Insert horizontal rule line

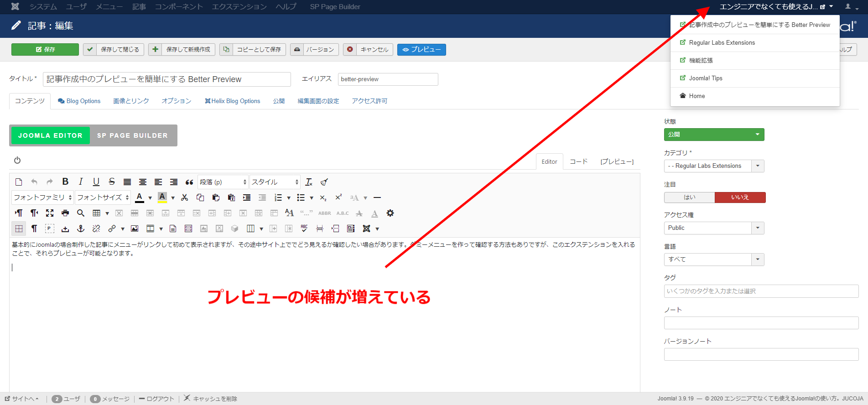click(x=377, y=197)
